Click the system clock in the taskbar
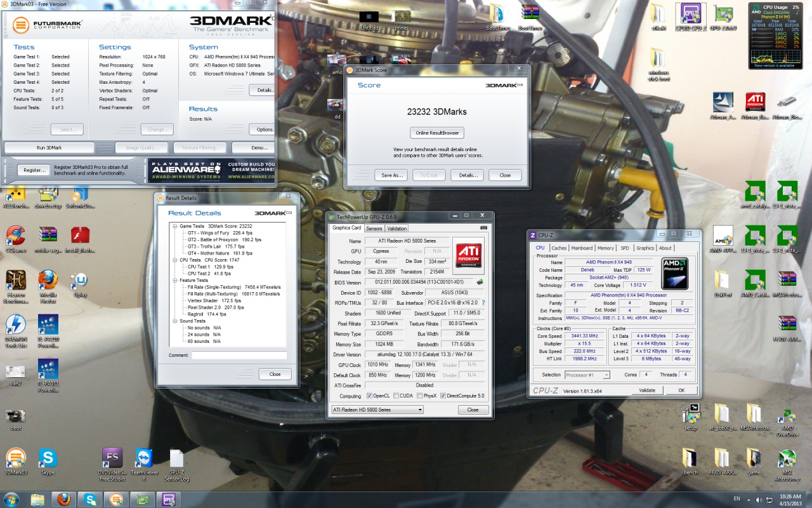Image resolution: width=812 pixels, height=508 pixels. [790, 499]
